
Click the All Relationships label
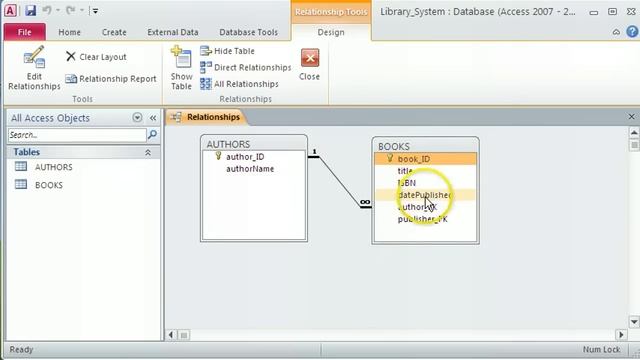pyautogui.click(x=246, y=84)
